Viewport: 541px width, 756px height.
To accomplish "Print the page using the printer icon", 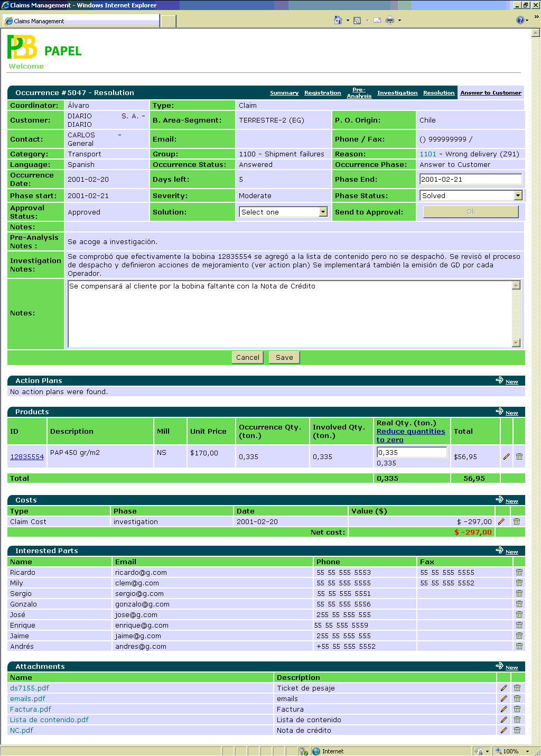I will [390, 21].
